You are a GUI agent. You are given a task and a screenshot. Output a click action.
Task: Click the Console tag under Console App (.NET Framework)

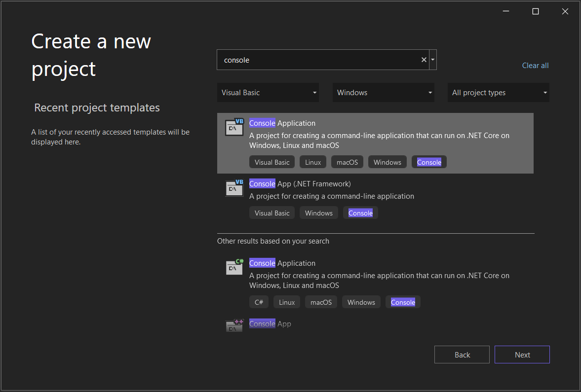[x=360, y=213]
